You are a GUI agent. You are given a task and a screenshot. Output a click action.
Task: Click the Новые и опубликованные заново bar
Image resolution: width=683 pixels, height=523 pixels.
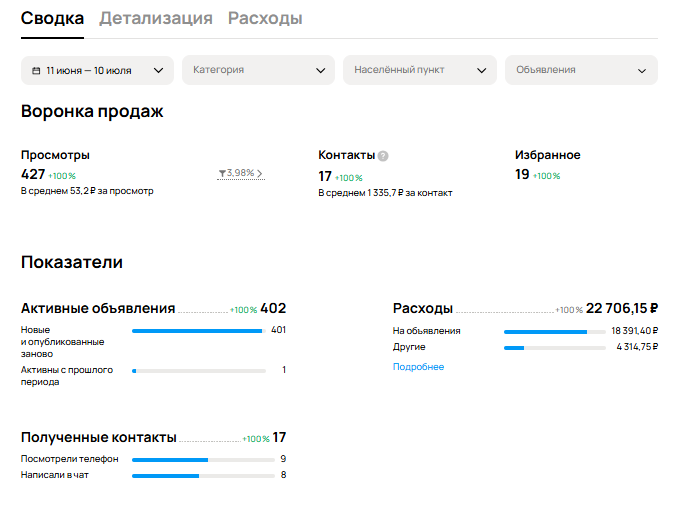pos(199,331)
